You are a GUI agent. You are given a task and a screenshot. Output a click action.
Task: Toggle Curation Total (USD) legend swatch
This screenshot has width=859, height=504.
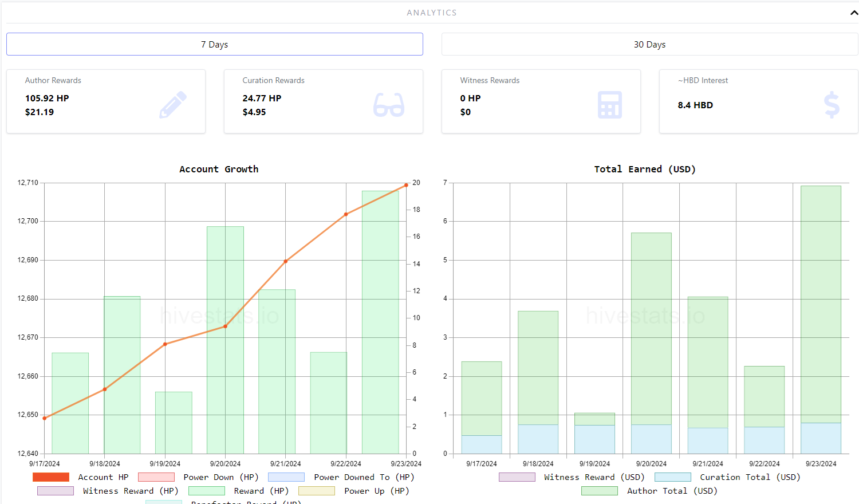pyautogui.click(x=673, y=477)
